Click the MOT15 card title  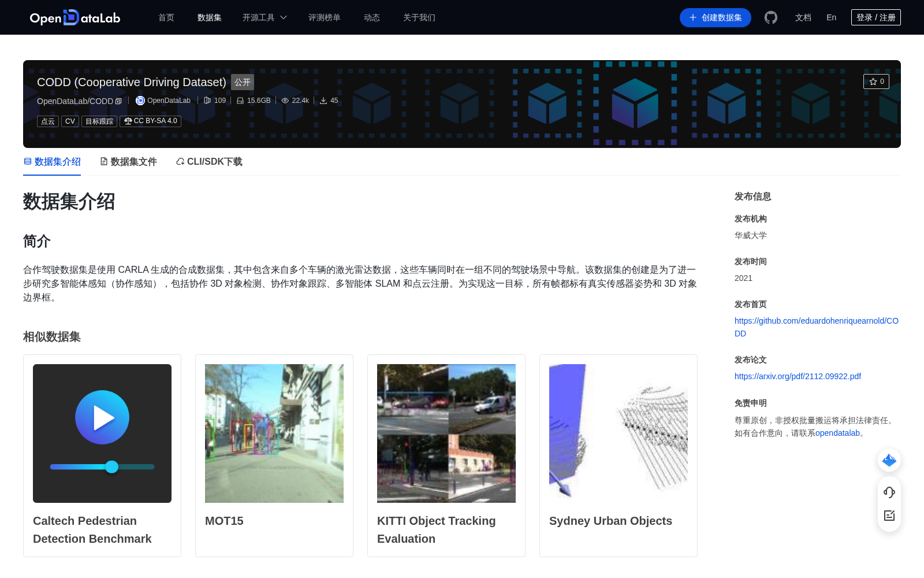point(224,521)
